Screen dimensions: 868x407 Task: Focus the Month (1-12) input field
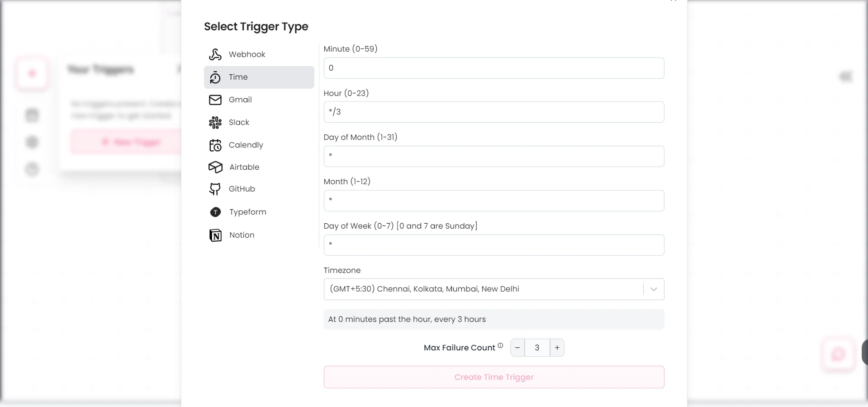(494, 201)
